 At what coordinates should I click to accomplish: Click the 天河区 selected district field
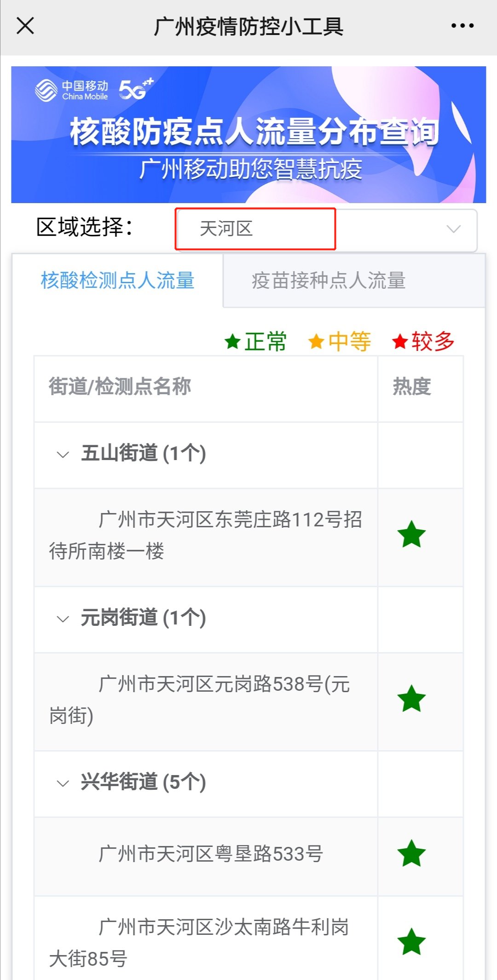pyautogui.click(x=255, y=229)
